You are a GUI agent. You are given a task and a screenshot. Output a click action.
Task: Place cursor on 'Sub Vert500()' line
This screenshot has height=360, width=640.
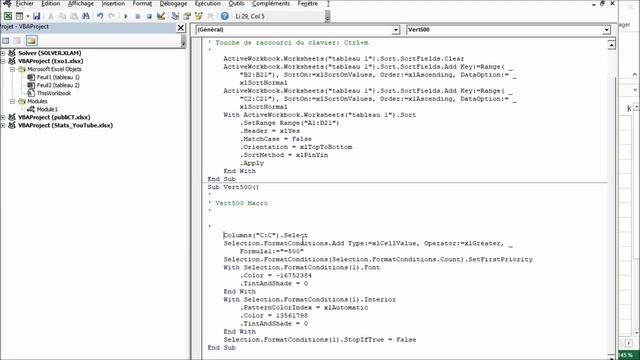[233, 187]
